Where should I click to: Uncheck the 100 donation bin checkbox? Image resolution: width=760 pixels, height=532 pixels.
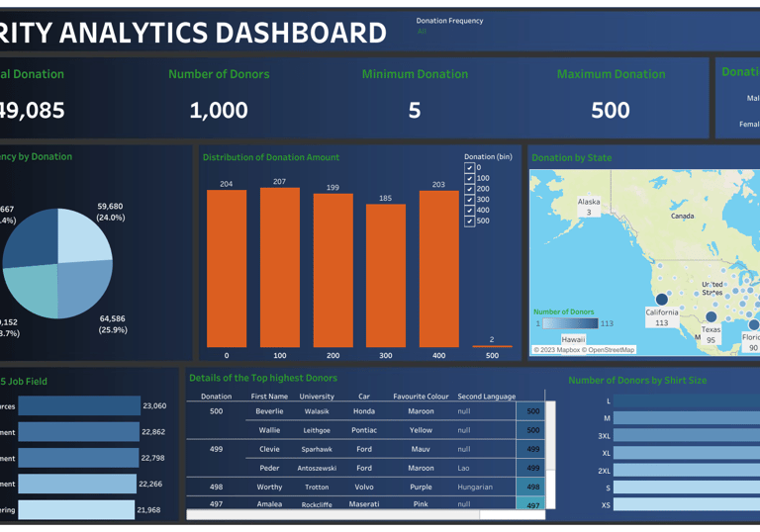point(469,178)
